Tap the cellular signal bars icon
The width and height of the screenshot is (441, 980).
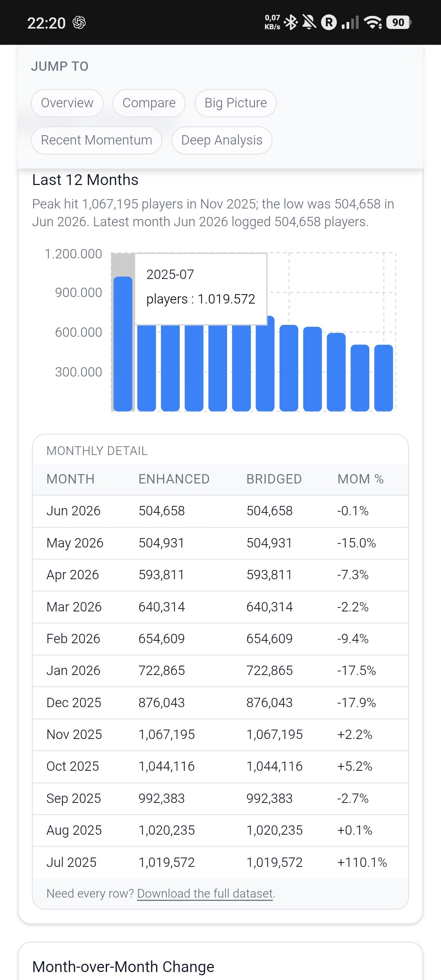click(350, 22)
